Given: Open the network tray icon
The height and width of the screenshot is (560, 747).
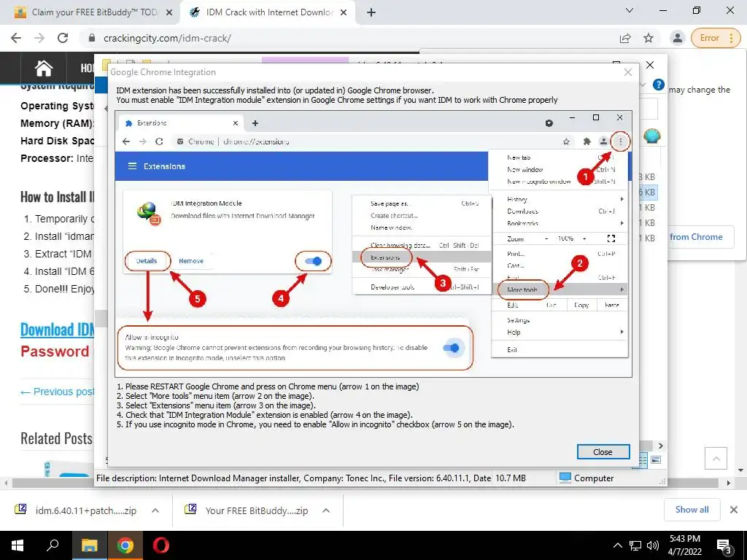Looking at the screenshot, I should [x=635, y=545].
